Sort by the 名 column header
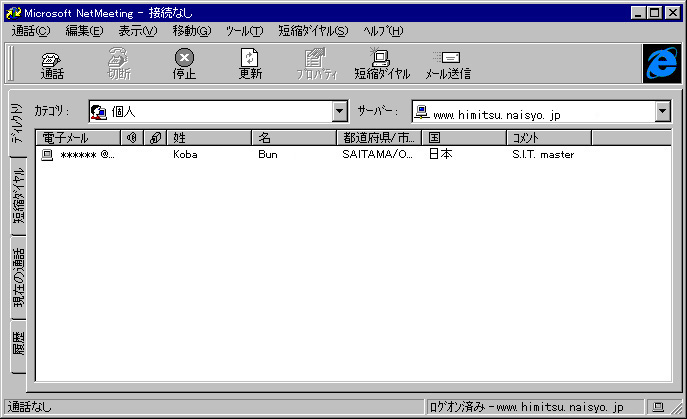This screenshot has height=419, width=687. [294, 138]
